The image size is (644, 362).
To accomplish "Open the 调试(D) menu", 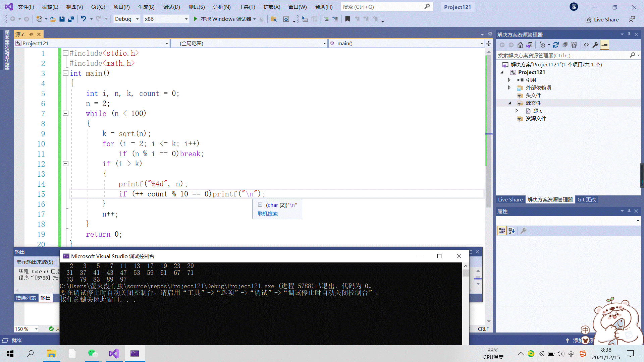I will click(171, 7).
